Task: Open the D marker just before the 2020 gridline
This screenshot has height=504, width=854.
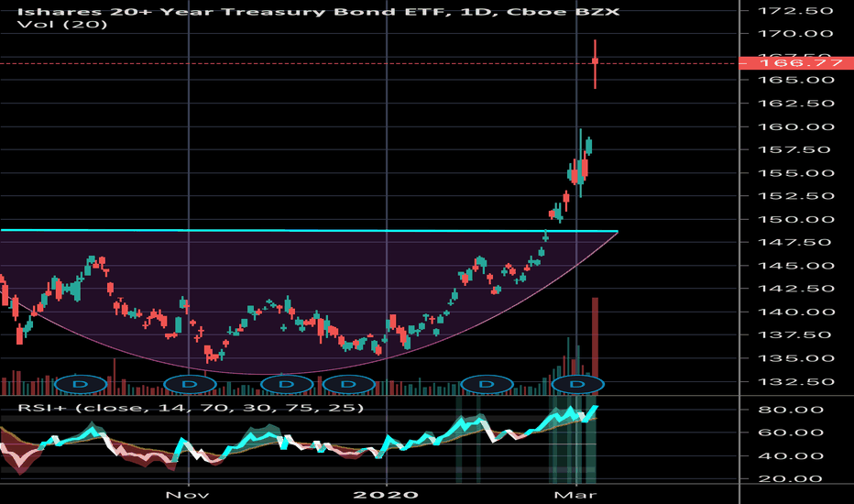Action: pos(348,384)
